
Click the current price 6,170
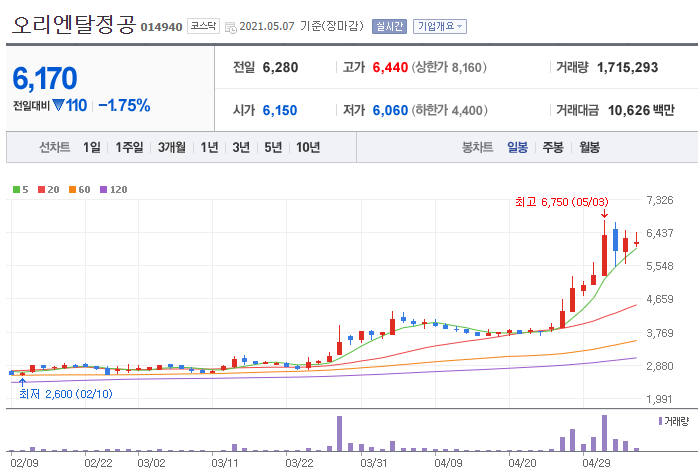(45, 78)
